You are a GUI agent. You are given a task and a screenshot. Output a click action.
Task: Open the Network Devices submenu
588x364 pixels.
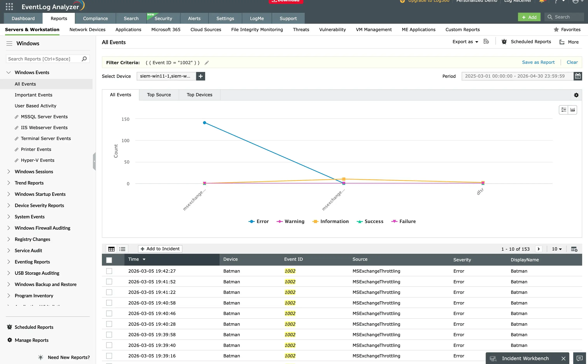click(87, 29)
